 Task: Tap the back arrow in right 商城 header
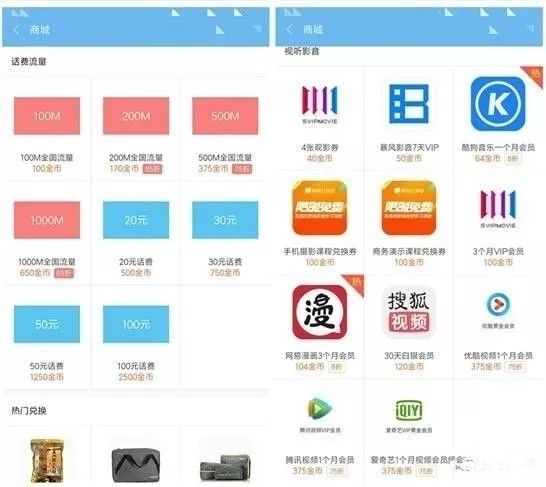click(290, 30)
